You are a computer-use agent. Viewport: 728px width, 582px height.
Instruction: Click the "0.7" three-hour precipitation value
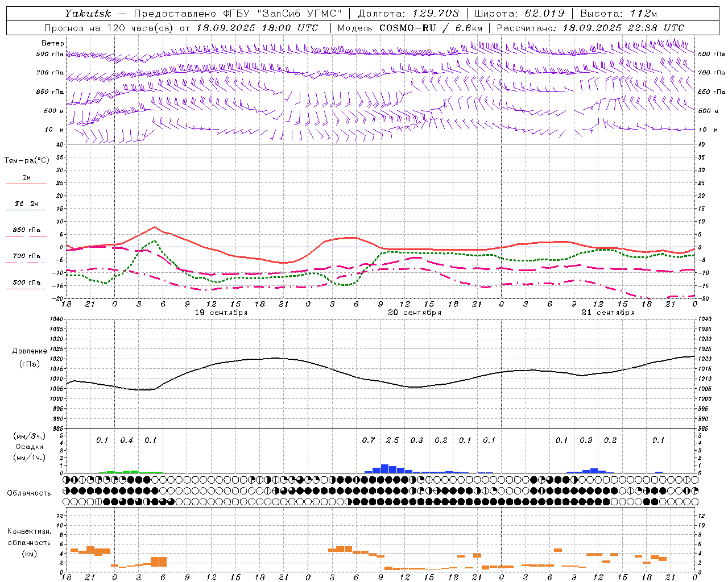369,440
